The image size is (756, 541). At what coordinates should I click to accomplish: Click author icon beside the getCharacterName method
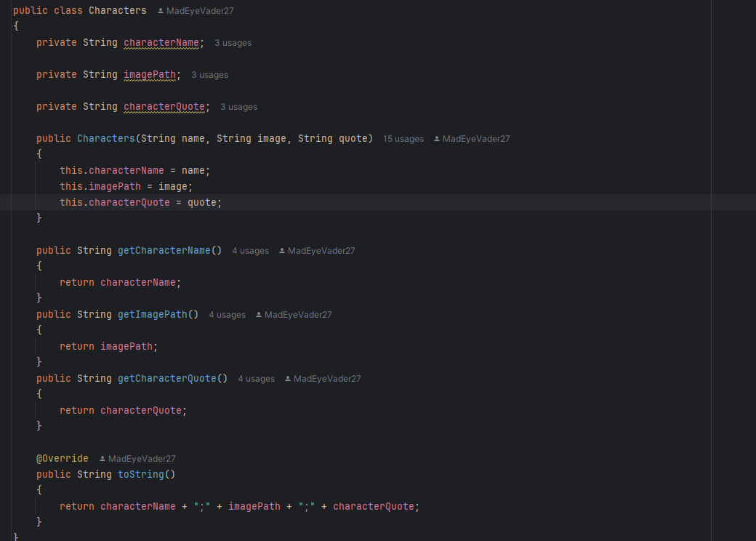(282, 251)
